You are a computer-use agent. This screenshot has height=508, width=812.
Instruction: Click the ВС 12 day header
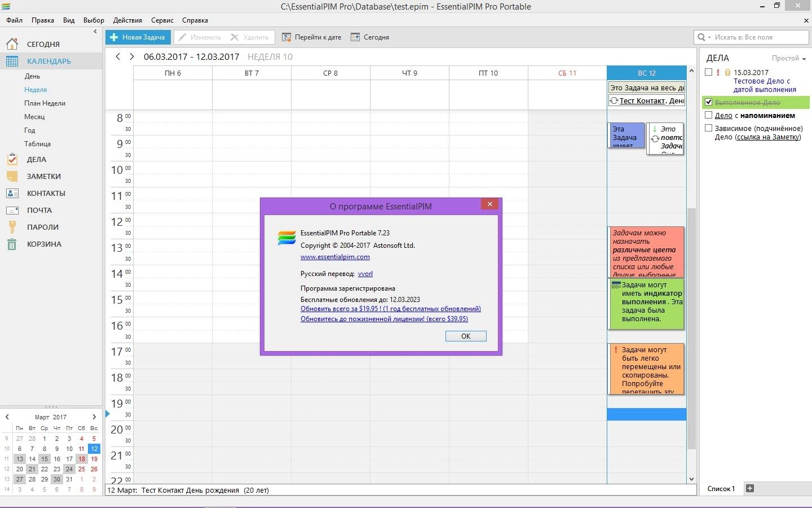coord(646,73)
